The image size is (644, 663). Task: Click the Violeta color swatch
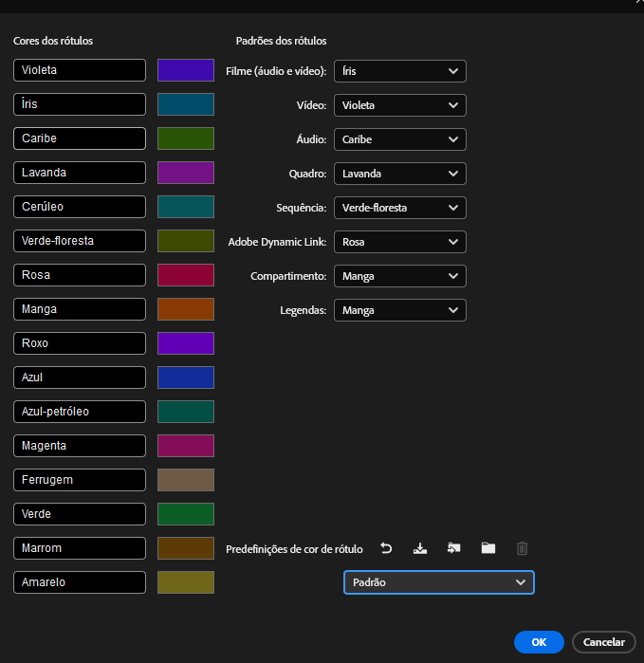[x=186, y=70]
